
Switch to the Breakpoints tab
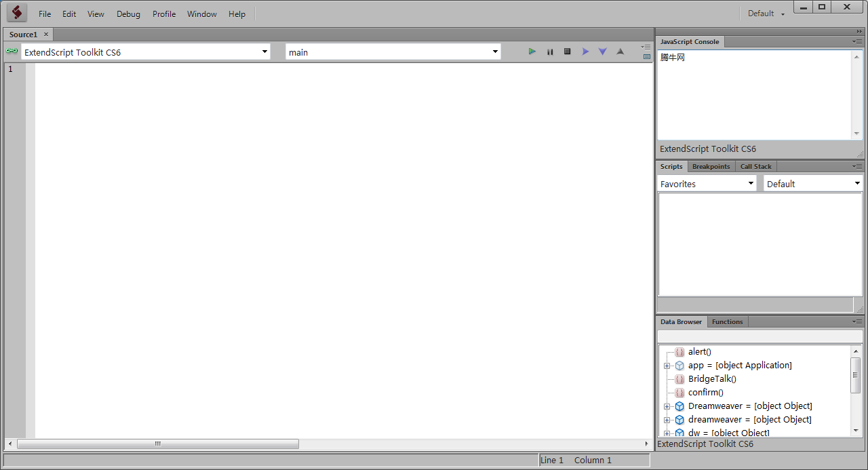click(711, 166)
